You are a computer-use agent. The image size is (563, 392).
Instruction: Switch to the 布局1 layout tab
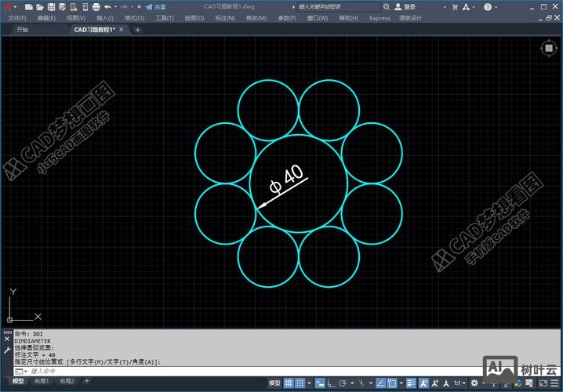41,382
